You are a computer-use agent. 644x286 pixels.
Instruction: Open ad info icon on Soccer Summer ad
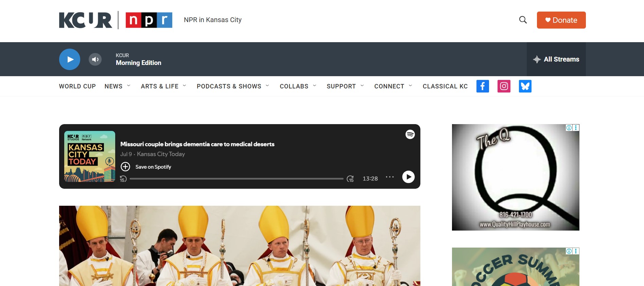(569, 251)
